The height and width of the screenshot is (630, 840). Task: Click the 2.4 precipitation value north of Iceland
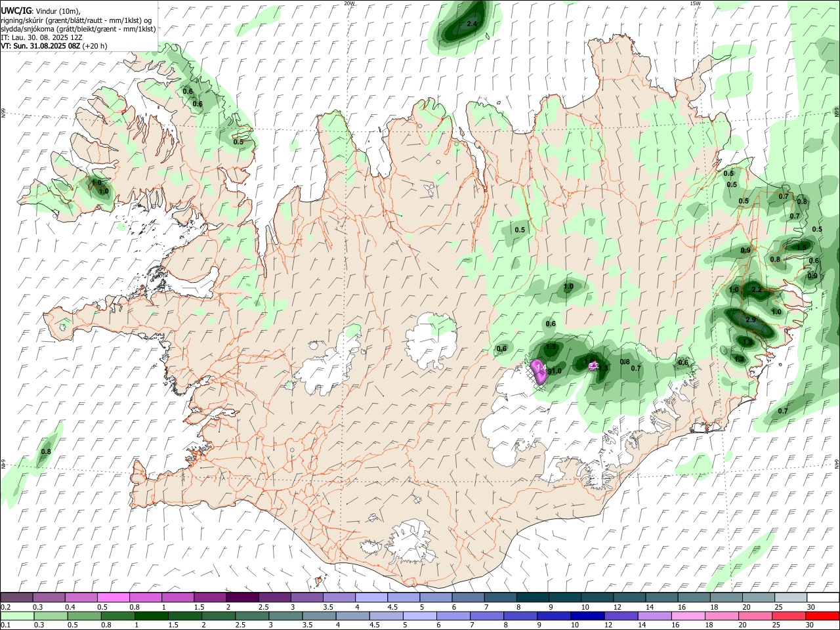point(471,24)
